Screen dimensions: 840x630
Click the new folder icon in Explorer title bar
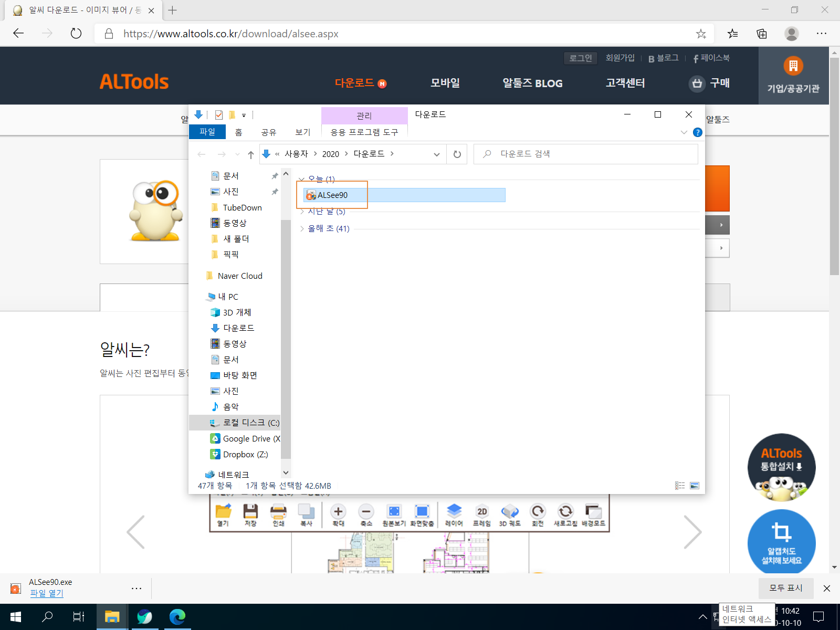[232, 115]
